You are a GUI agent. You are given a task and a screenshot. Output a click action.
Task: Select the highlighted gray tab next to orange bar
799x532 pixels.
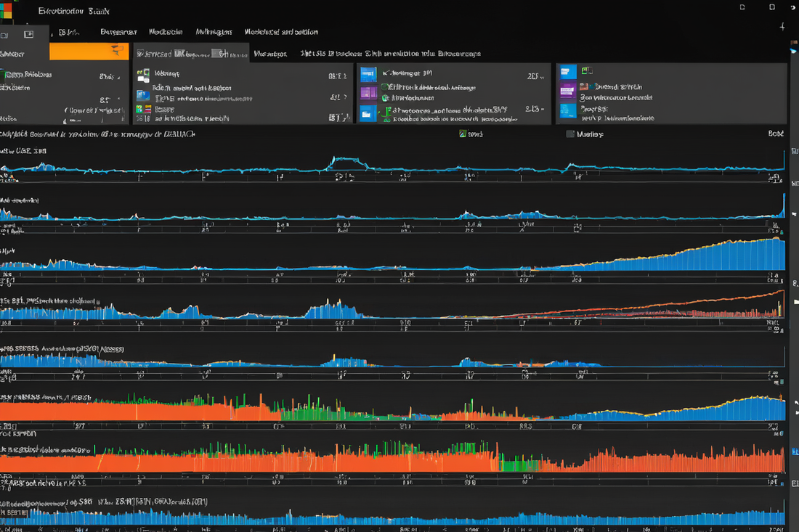pos(191,54)
